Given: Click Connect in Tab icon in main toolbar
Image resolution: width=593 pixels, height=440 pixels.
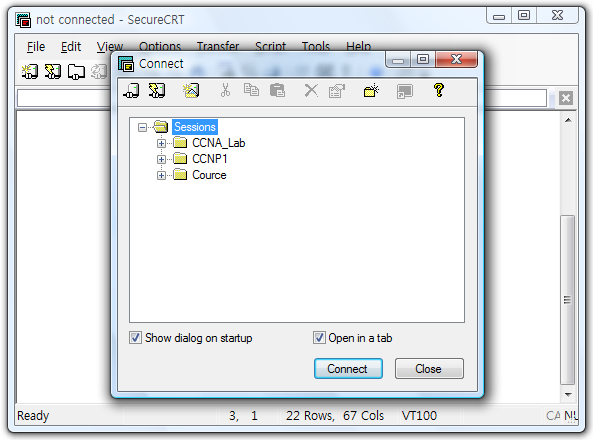Looking at the screenshot, I should (76, 72).
